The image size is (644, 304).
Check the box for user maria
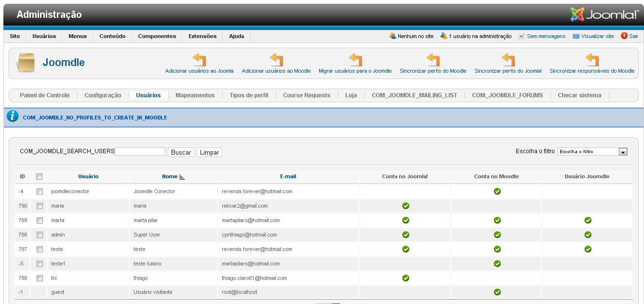pos(40,206)
